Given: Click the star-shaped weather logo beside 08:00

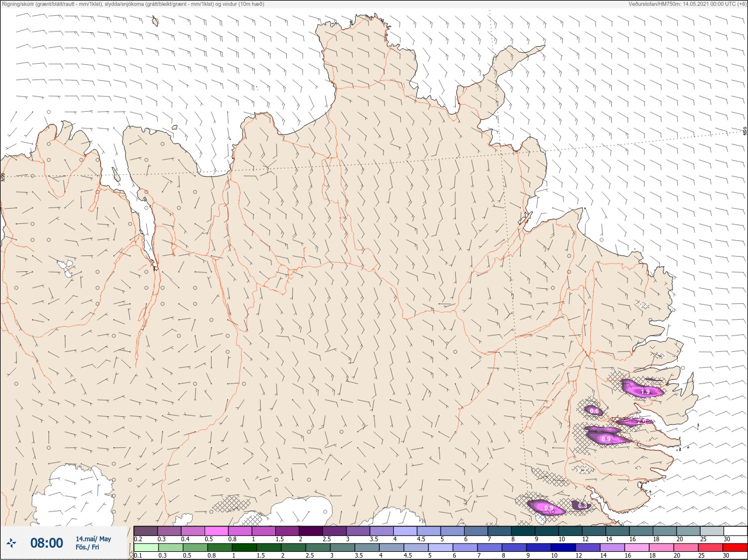Looking at the screenshot, I should click(11, 543).
